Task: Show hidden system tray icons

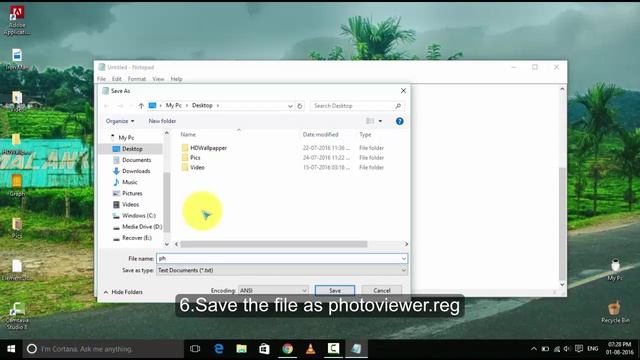Action: click(533, 349)
